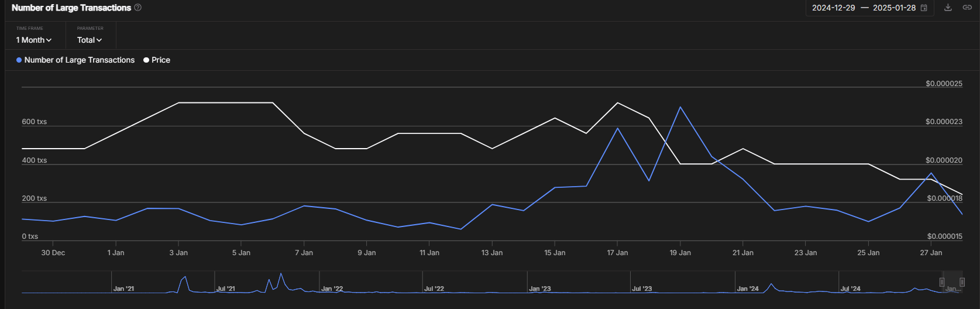Screen dimensions: 980x309
Task: Click Jul '22 on the navigator timeline
Action: point(434,289)
